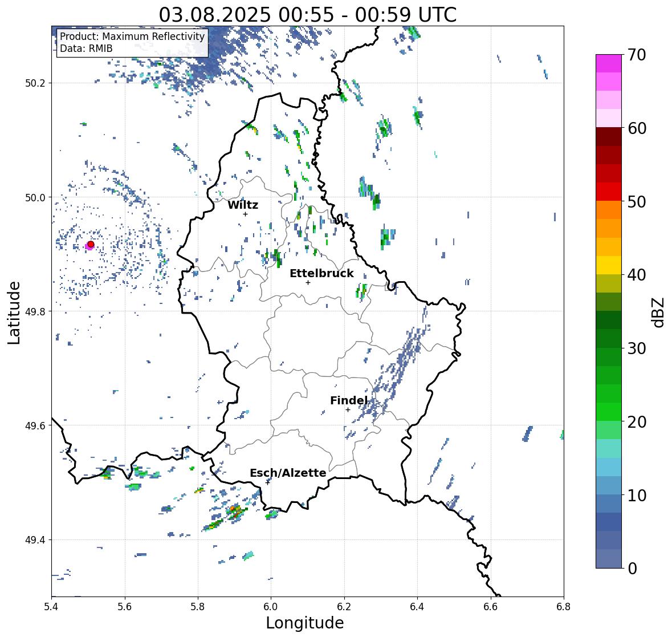The height and width of the screenshot is (637, 672).
Task: Click the Longitude axis label
Action: coord(305,623)
